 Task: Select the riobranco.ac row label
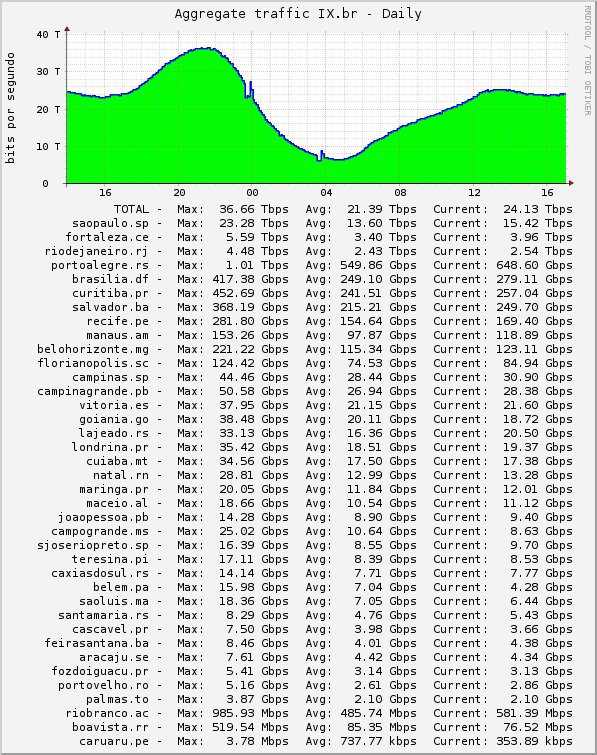[x=107, y=713]
